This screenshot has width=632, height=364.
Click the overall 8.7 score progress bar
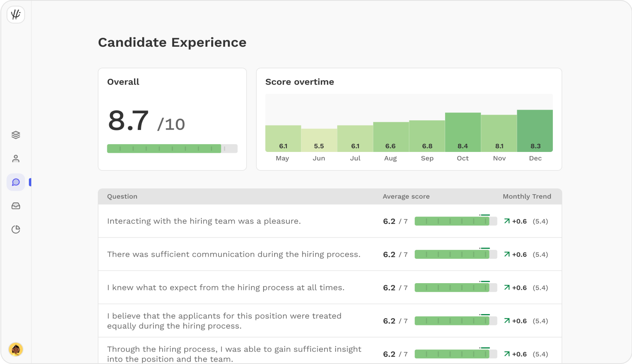[x=172, y=149]
